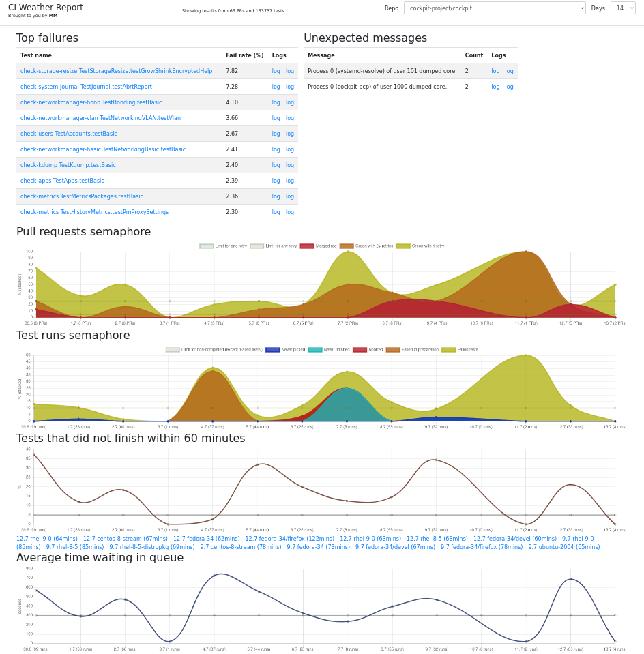Open the 12.7 fedora-34/firefox (122mins) run
The image size is (644, 654).
[289, 539]
